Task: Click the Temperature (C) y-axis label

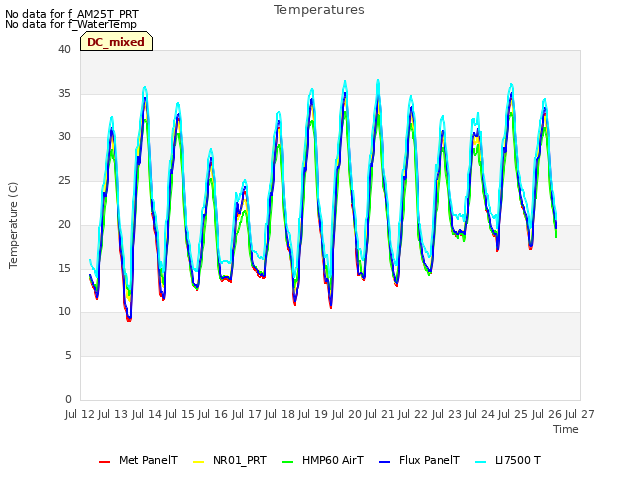Action: click(x=13, y=225)
